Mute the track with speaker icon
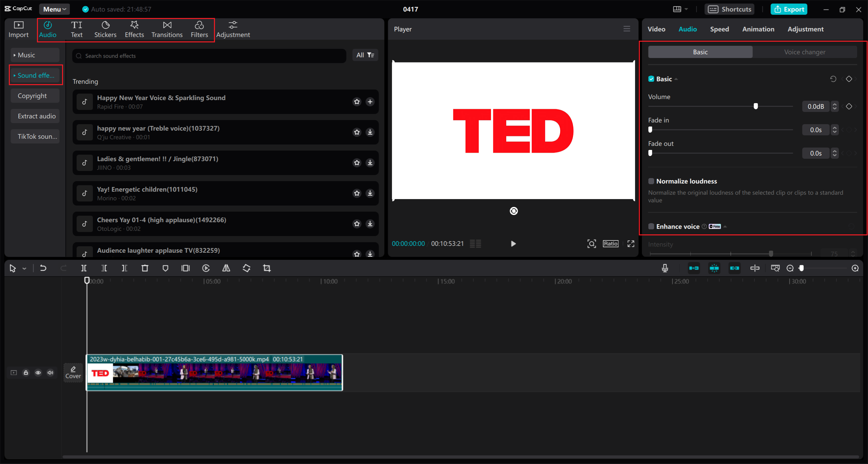 click(50, 373)
